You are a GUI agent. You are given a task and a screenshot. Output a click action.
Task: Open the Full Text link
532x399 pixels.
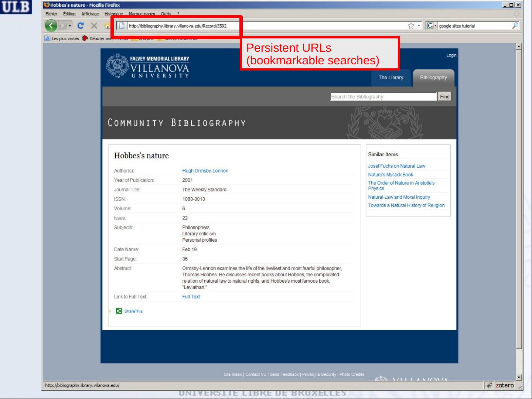tap(191, 297)
